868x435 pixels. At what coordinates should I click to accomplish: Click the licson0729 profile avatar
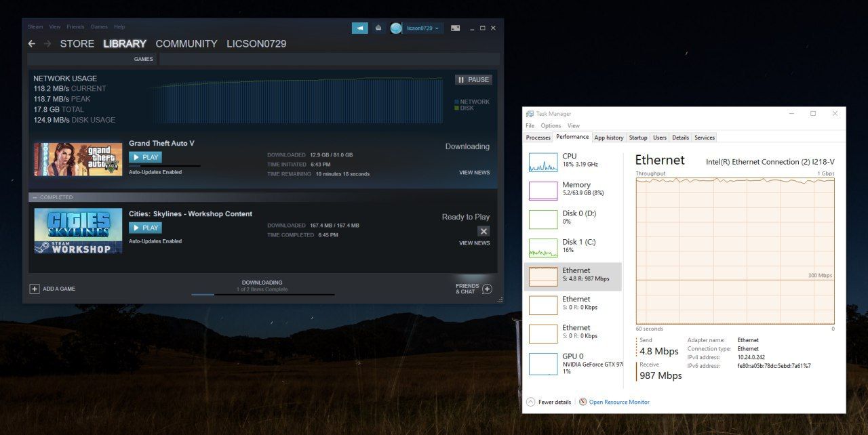[x=396, y=28]
